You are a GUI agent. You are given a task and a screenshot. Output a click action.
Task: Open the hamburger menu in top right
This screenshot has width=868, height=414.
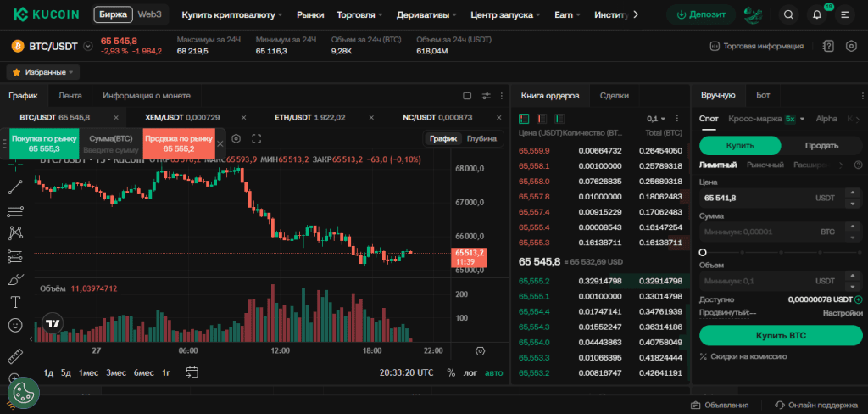(x=845, y=15)
